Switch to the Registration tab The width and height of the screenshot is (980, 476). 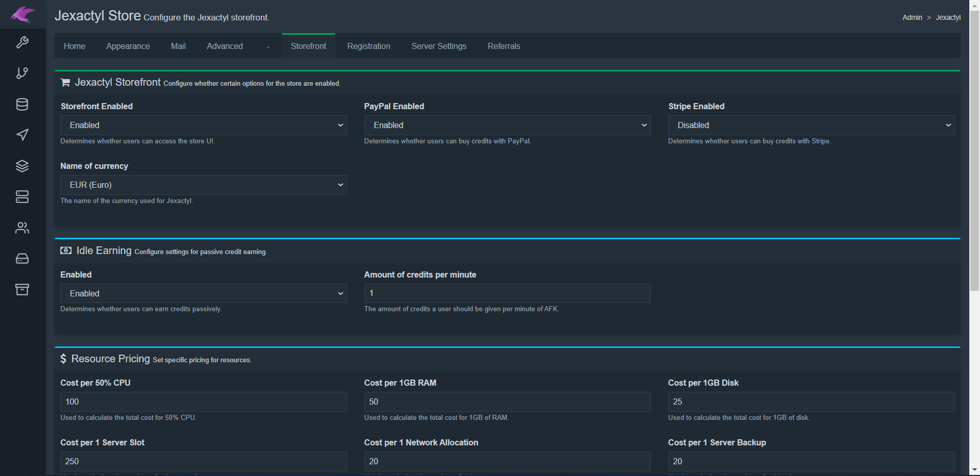coord(368,46)
